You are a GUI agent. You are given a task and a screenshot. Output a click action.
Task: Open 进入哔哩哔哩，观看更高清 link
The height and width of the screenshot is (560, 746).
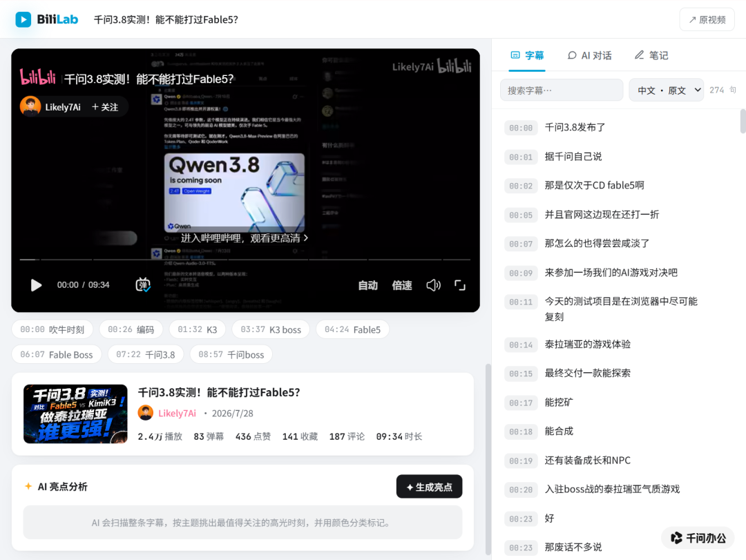[245, 238]
